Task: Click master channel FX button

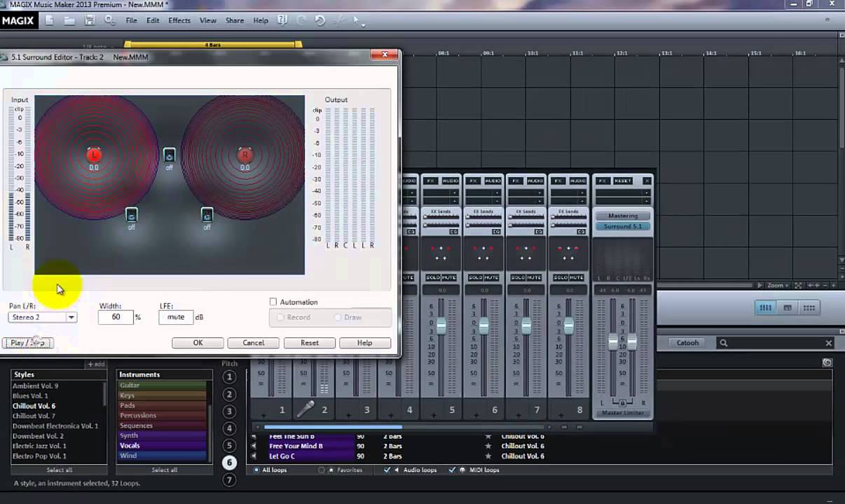Action: (602, 181)
